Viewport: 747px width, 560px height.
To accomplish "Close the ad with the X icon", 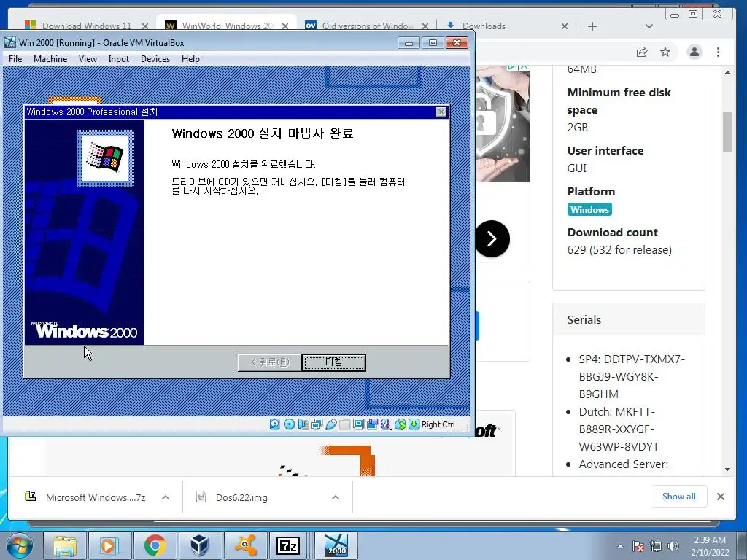I will pyautogui.click(x=524, y=66).
